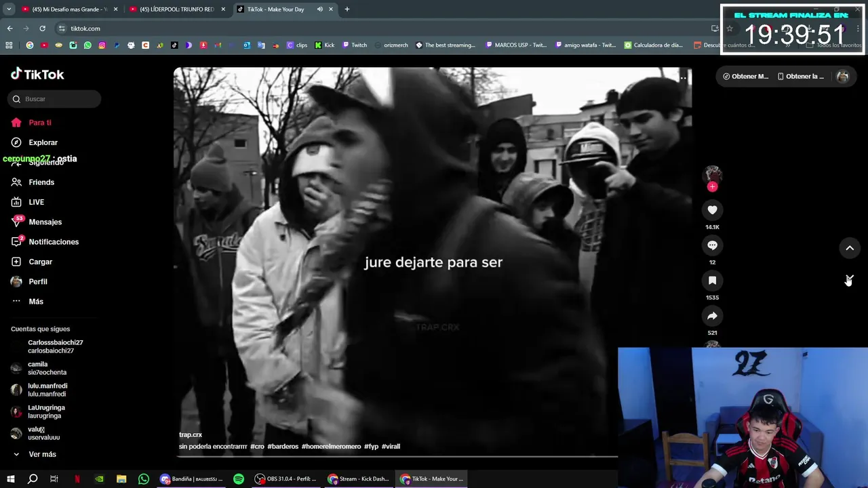Image resolution: width=868 pixels, height=488 pixels.
Task: Focus the Buscar search field
Action: (x=54, y=99)
